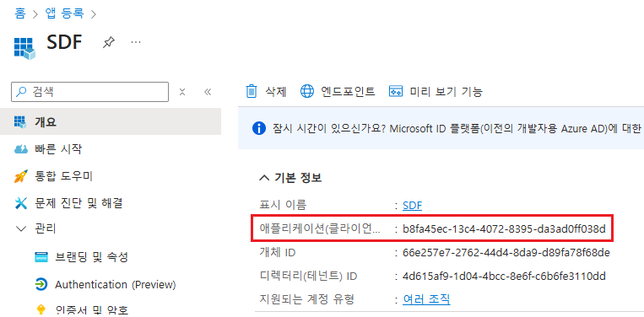Click the 지원되는 계정 유형 label

point(306,299)
